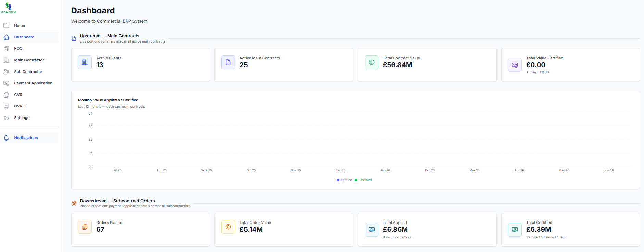Click the Total Value Certified banknote icon
Viewport: 644px width, 252px height.
click(515, 65)
